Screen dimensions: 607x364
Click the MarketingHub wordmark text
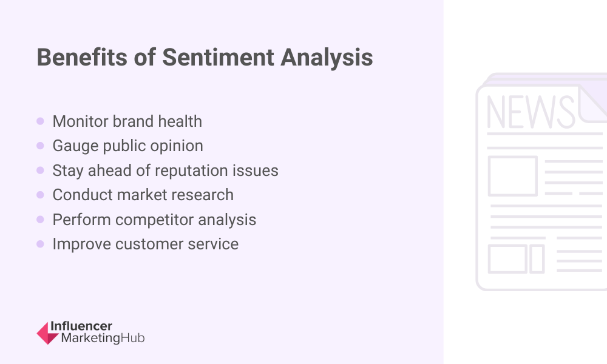coord(103,338)
